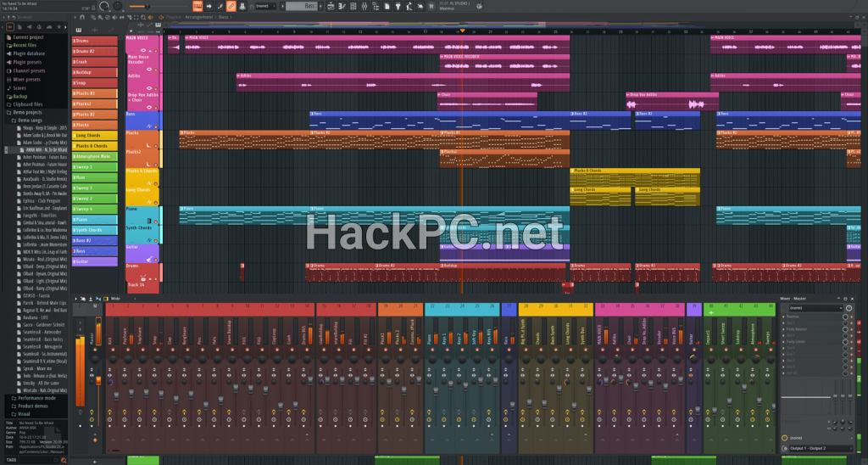The width and height of the screenshot is (868, 465).
Task: Select the Long Chords pattern
Action: pyautogui.click(x=93, y=135)
